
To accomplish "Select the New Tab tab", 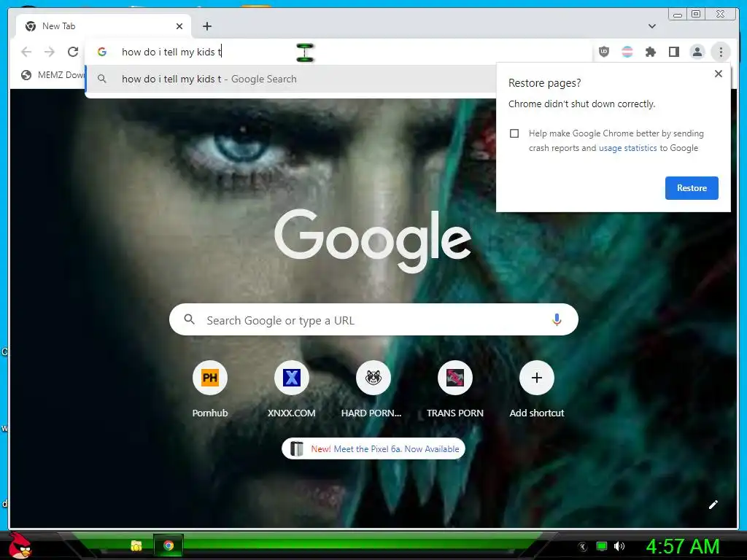I will (104, 26).
